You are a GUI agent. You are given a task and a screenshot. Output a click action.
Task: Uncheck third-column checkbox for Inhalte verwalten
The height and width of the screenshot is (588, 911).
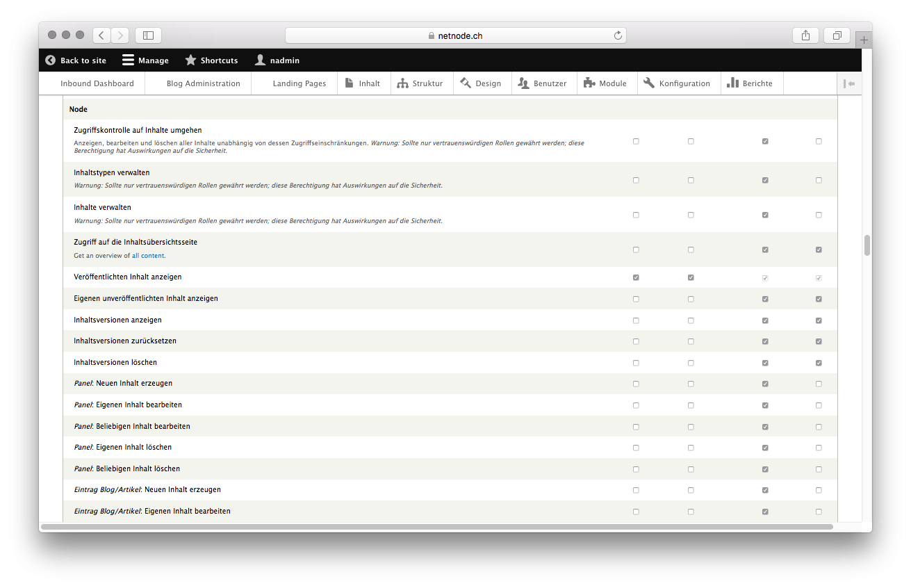tap(765, 215)
